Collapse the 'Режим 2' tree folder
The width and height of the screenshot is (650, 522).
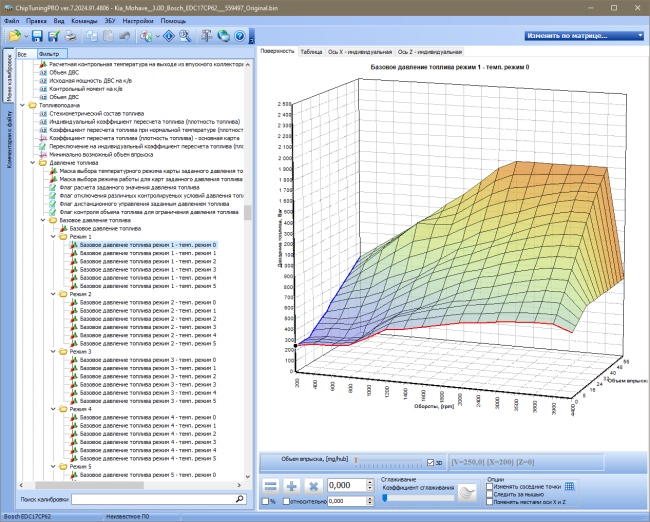point(53,294)
